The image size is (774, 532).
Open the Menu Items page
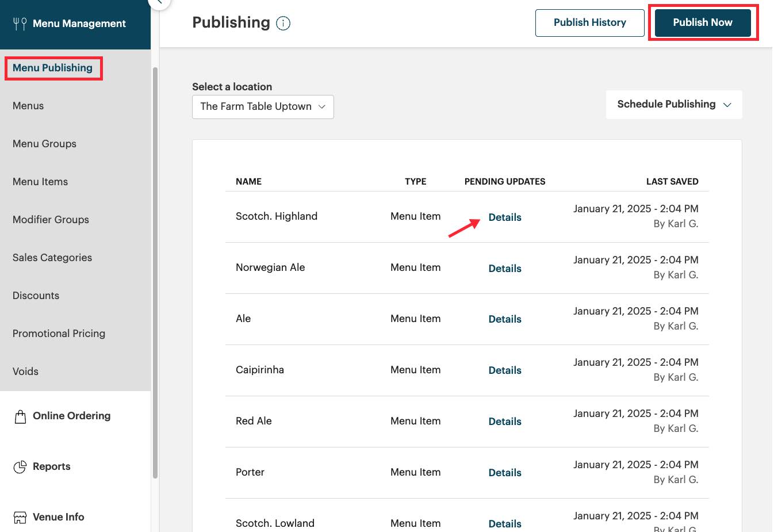click(40, 181)
